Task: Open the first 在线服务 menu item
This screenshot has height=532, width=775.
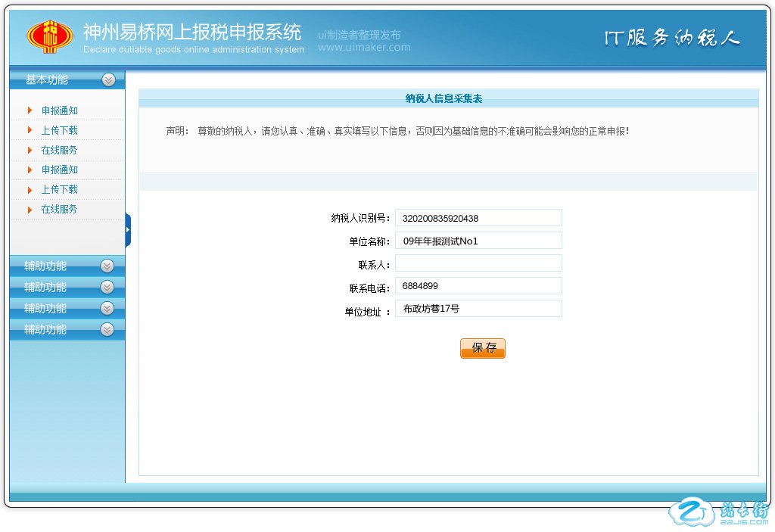Action: coord(59,150)
